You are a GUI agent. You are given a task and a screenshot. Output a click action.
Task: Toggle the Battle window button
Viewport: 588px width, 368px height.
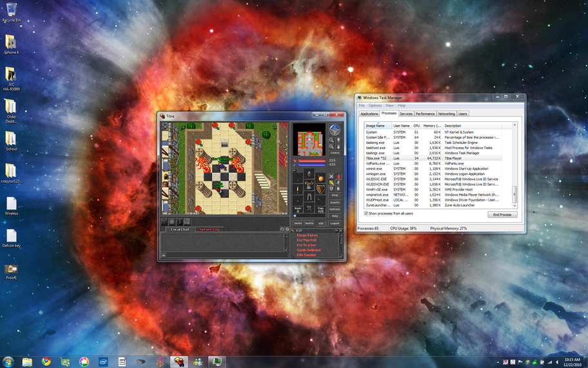click(309, 223)
